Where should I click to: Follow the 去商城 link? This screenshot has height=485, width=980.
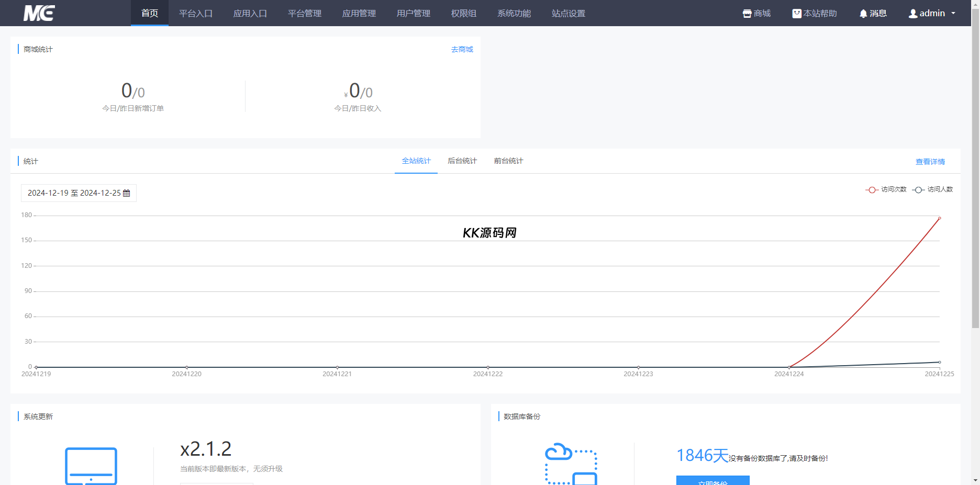[462, 49]
